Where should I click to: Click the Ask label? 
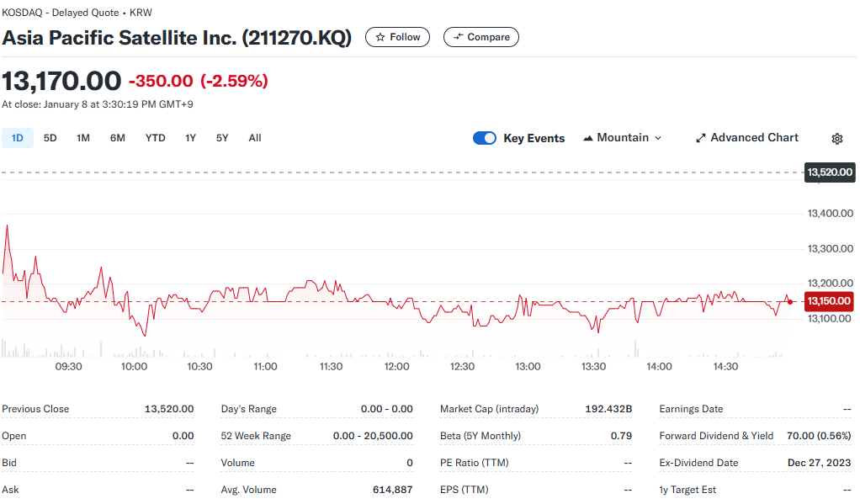click(10, 490)
